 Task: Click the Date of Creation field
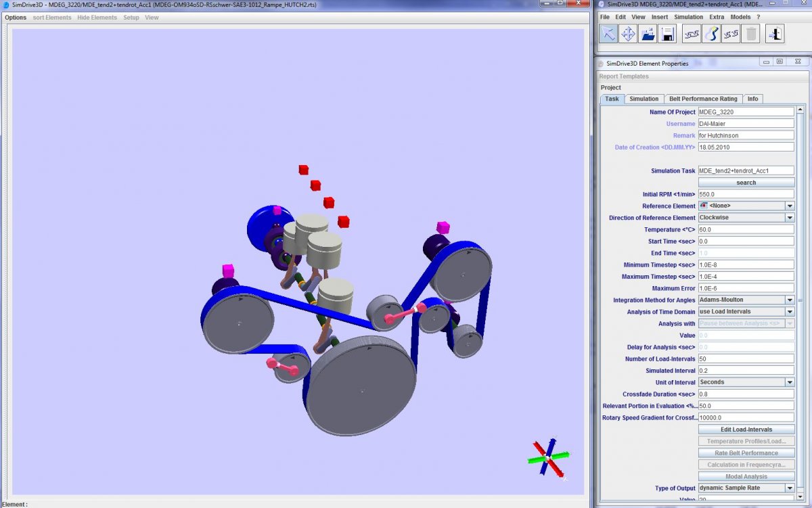[746, 147]
